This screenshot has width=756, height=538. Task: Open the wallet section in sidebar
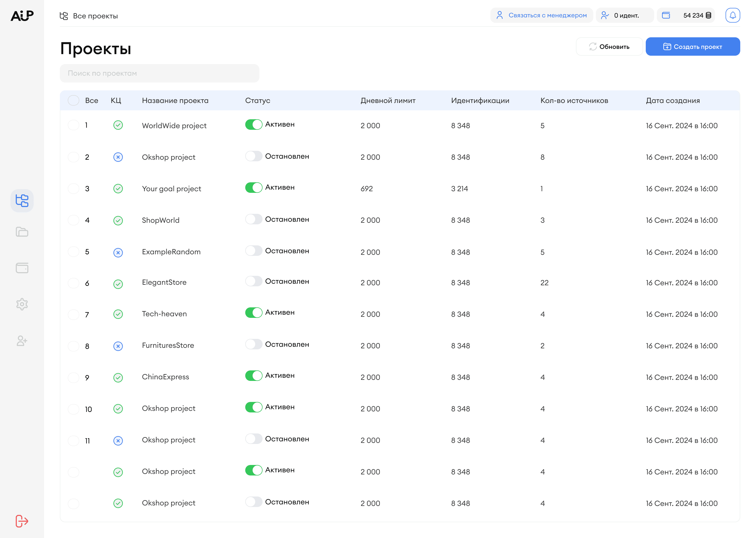[22, 268]
